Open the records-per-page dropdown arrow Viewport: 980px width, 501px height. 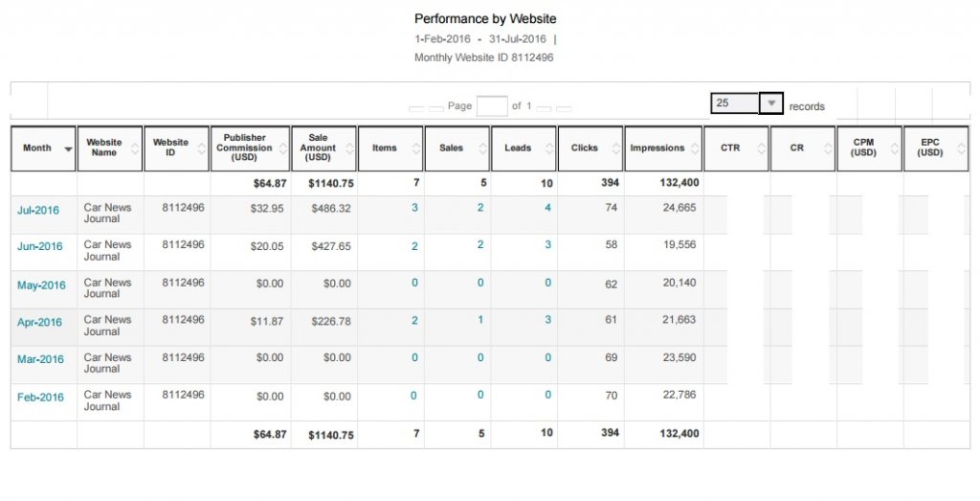pyautogui.click(x=771, y=103)
